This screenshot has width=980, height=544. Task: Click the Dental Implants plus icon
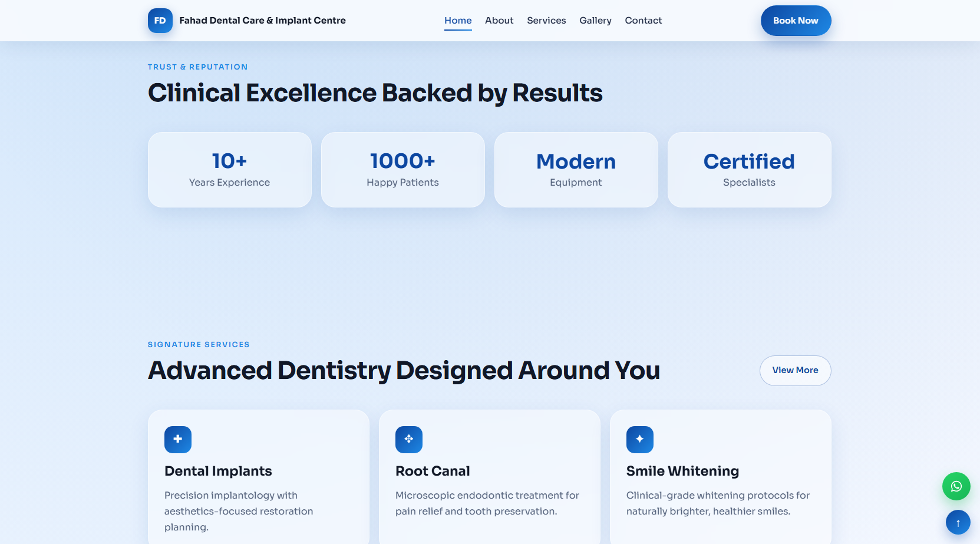pyautogui.click(x=178, y=440)
